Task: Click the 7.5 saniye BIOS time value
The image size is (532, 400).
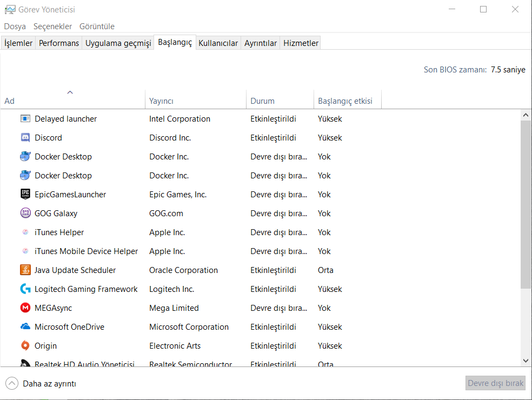Action: [x=508, y=70]
